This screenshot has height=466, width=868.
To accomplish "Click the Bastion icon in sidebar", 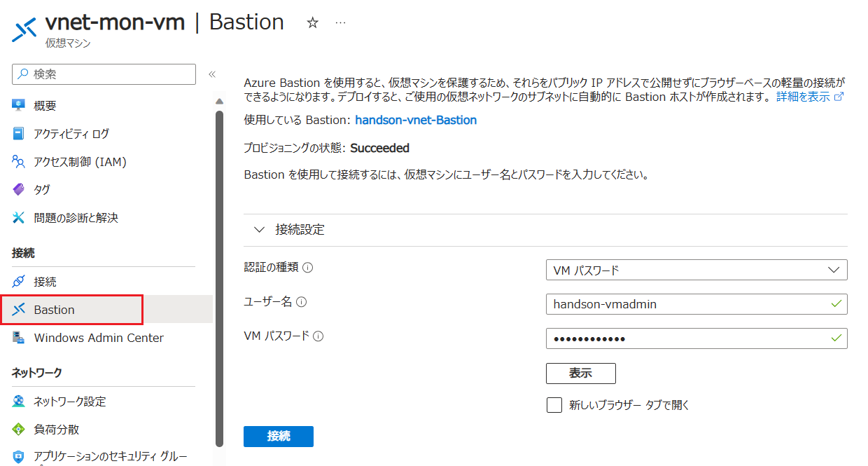I will (19, 310).
